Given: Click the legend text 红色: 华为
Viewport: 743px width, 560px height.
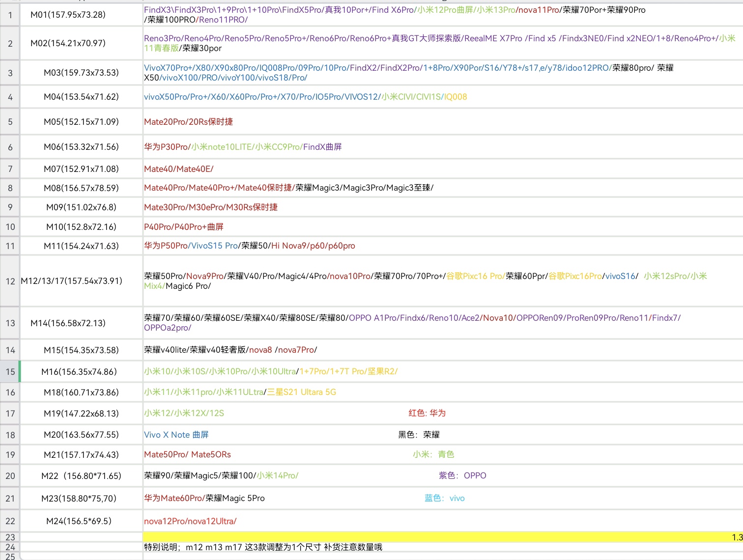Looking at the screenshot, I should pos(427,413).
